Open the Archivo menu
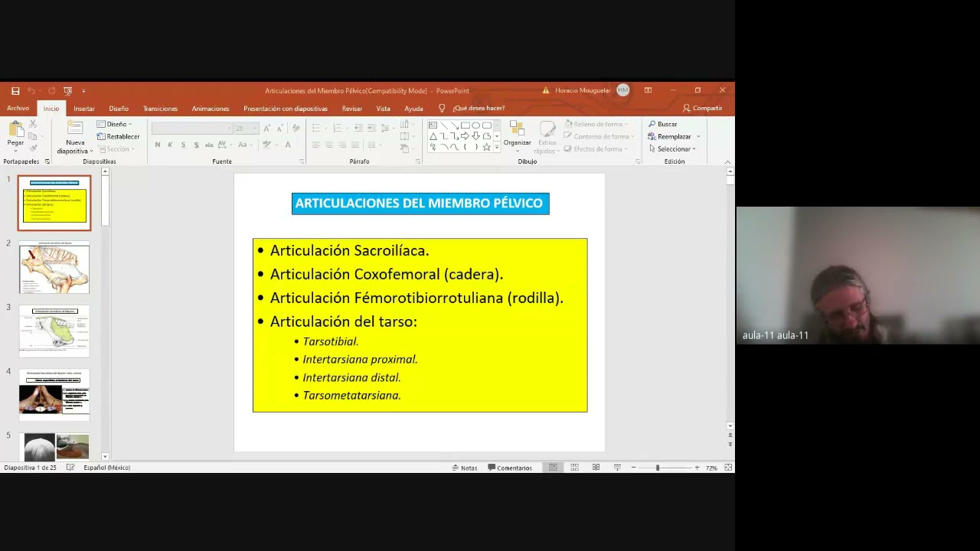The height and width of the screenshot is (551, 980). point(18,109)
